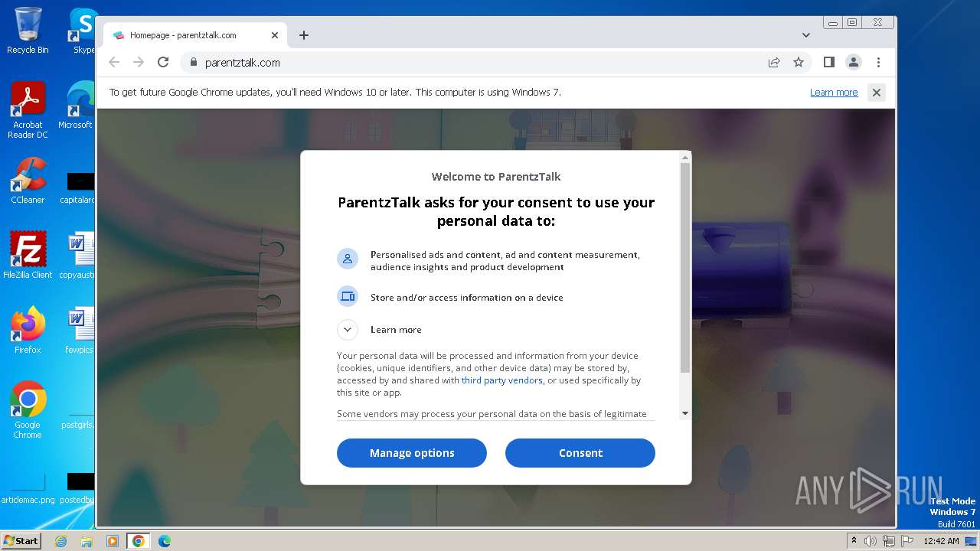Follow the Learn more link in the infobar
Image resolution: width=980 pixels, height=551 pixels.
(834, 93)
